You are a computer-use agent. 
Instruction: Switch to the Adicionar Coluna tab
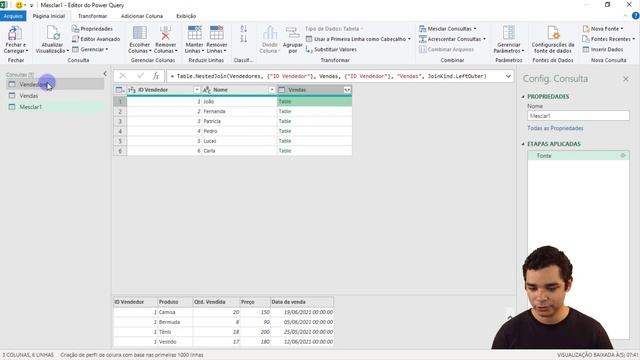[x=142, y=16]
